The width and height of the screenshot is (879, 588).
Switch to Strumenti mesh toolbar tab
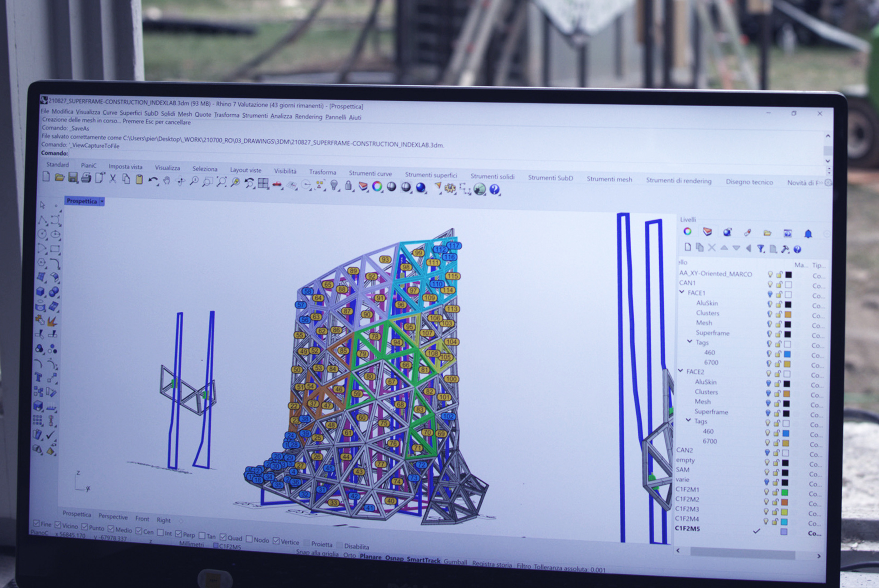pyautogui.click(x=609, y=179)
